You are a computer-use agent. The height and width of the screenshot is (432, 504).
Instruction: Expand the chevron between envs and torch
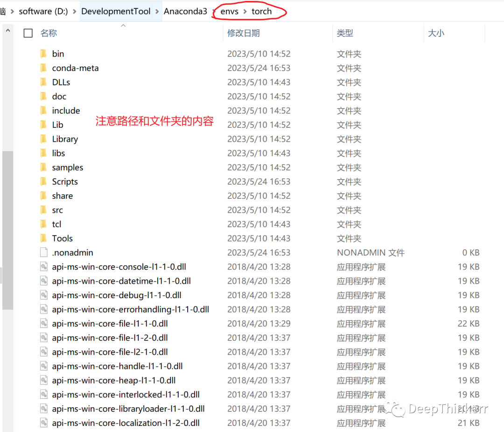[245, 12]
